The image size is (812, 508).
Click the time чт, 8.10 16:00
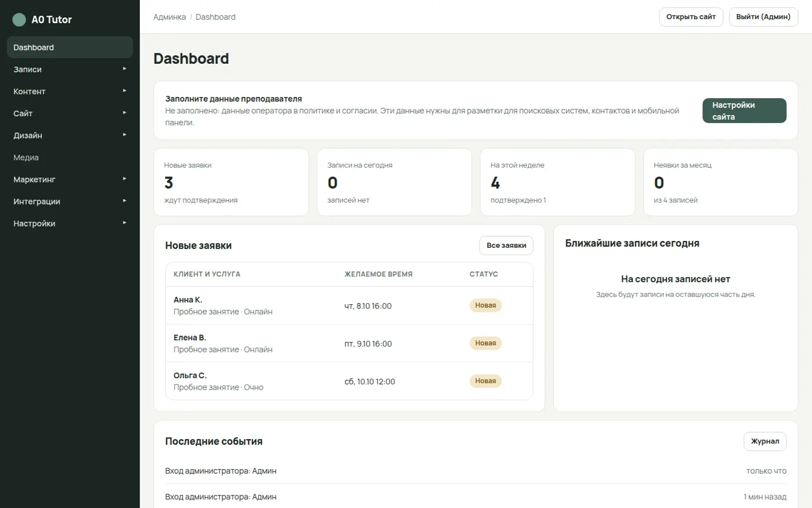[368, 306]
